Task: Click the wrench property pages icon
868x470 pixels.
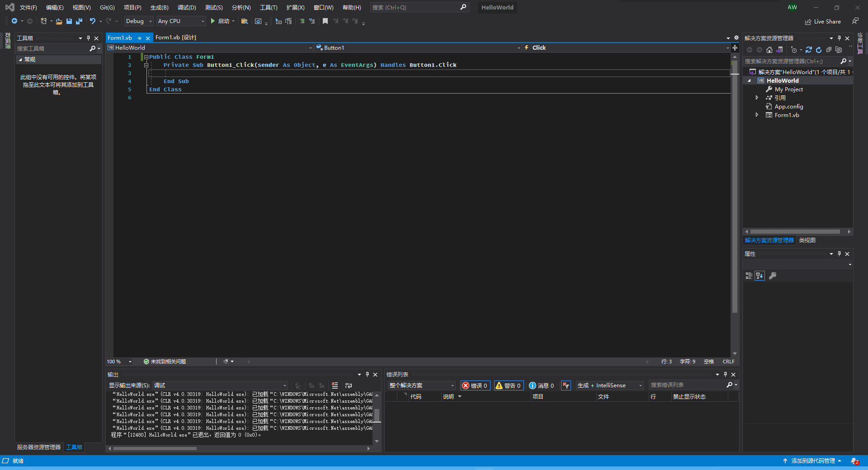Action: coord(773,276)
